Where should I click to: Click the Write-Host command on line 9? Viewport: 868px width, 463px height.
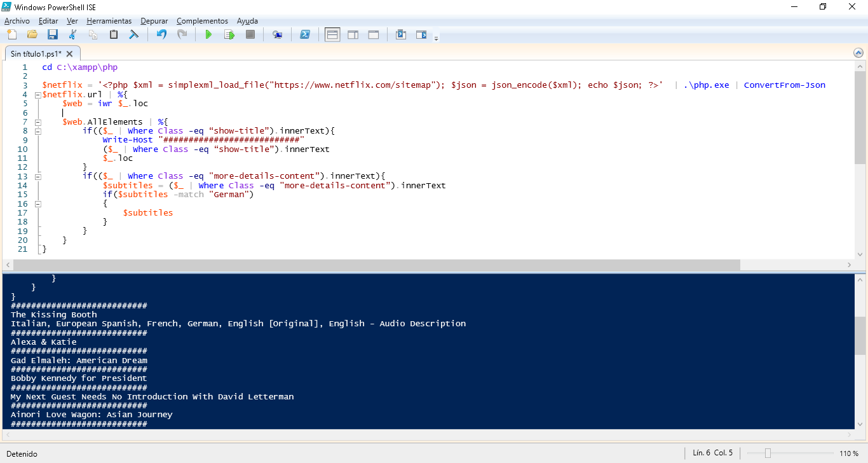[128, 140]
